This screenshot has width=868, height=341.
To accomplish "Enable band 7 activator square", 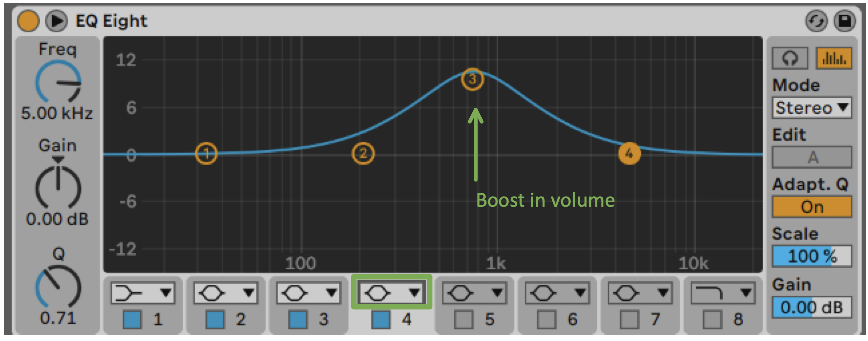I will pyautogui.click(x=630, y=319).
